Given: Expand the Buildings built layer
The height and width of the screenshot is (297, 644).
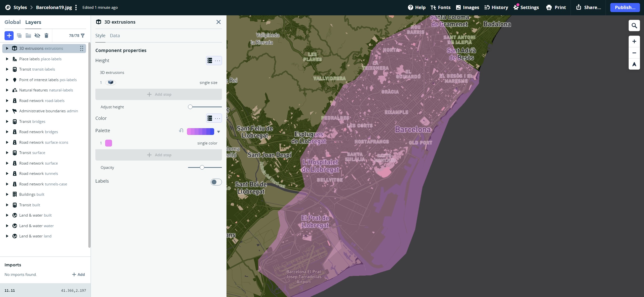Looking at the screenshot, I should click(x=7, y=194).
